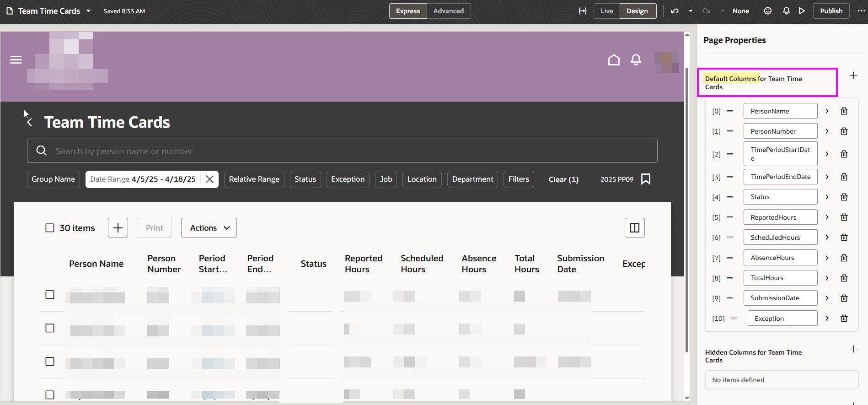Open the Actions dropdown

[209, 228]
